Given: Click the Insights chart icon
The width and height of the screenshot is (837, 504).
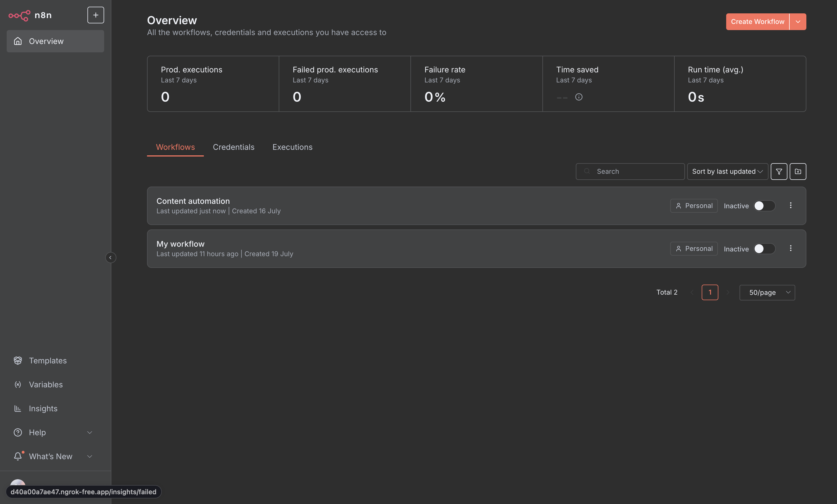Looking at the screenshot, I should [x=18, y=408].
